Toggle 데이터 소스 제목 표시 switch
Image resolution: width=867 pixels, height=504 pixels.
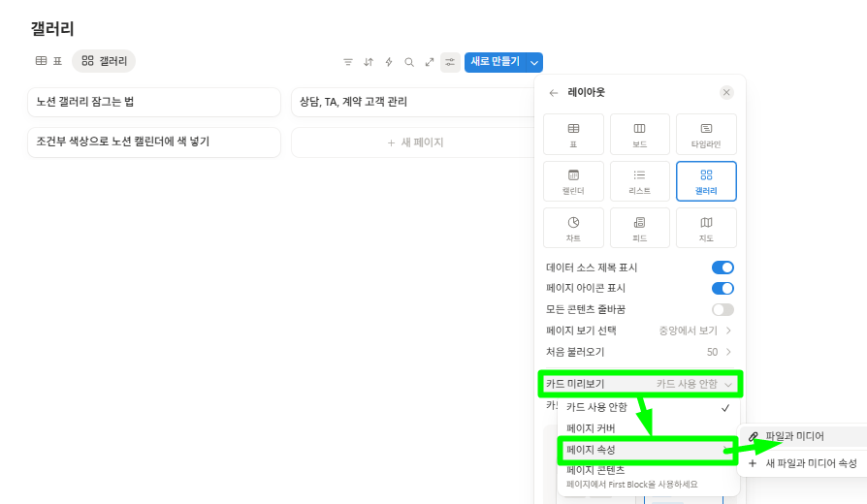point(722,268)
